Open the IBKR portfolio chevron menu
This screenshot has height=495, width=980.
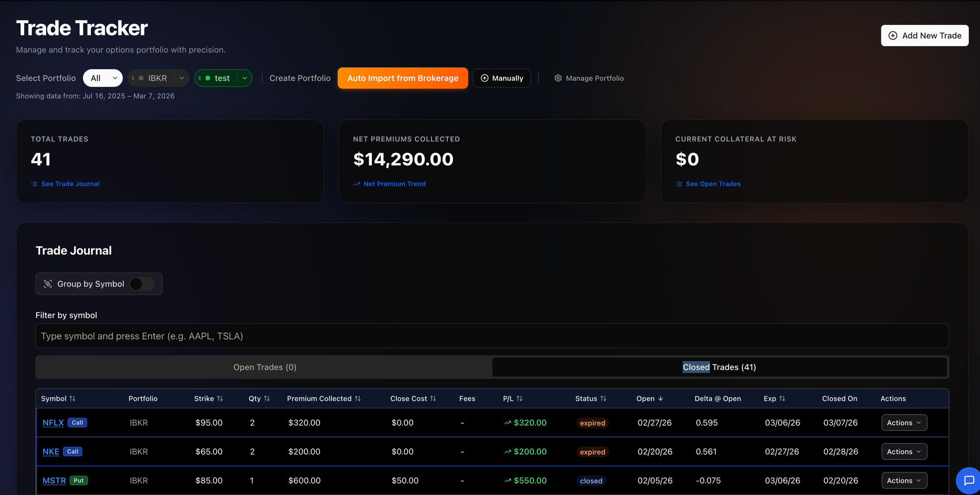pos(182,78)
